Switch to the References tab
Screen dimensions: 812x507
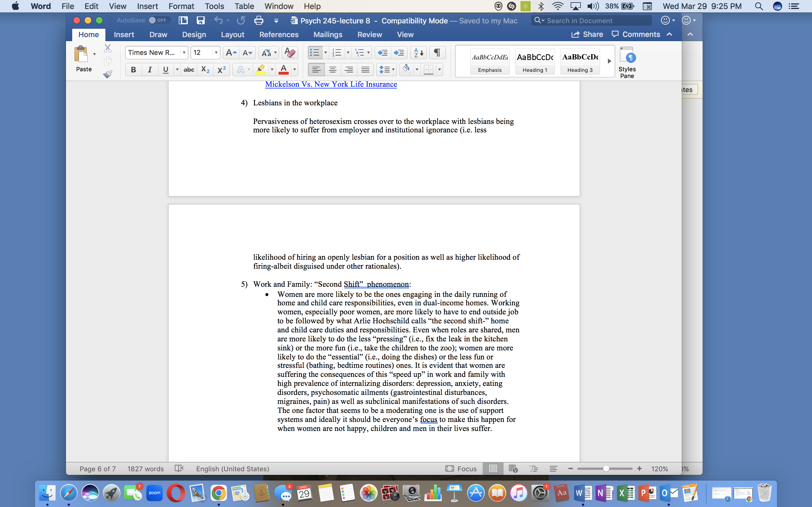(x=279, y=35)
